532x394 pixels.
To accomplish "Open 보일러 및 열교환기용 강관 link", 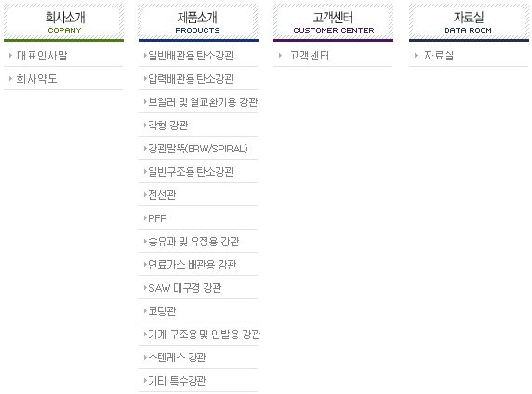I will pyautogui.click(x=203, y=101).
